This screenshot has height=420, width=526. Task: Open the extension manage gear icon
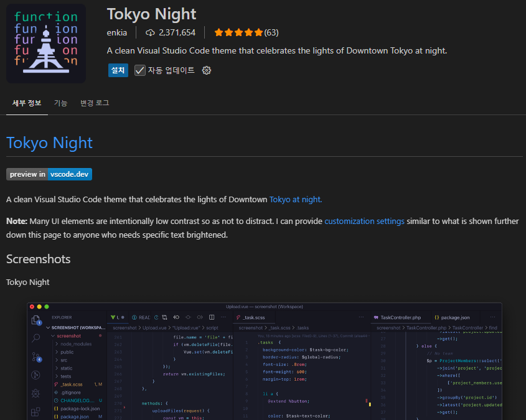pyautogui.click(x=206, y=70)
